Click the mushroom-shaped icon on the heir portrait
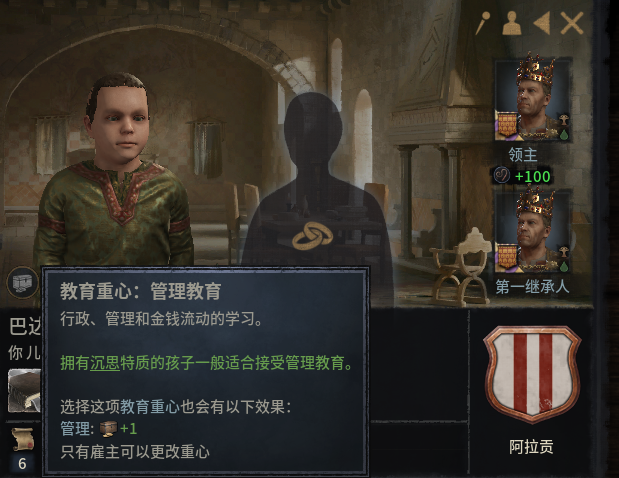The height and width of the screenshot is (478, 619). [x=563, y=251]
